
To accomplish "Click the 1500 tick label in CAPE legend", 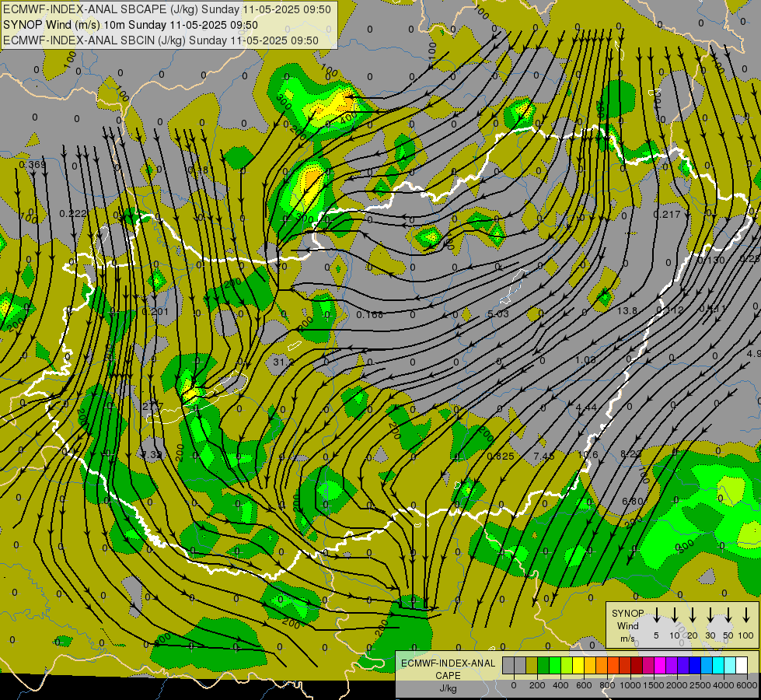I will click(x=654, y=685).
